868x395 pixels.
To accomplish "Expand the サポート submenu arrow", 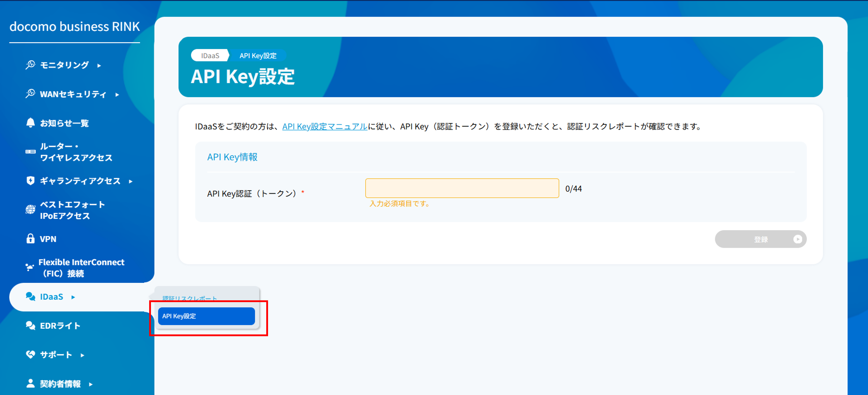I will (x=82, y=355).
